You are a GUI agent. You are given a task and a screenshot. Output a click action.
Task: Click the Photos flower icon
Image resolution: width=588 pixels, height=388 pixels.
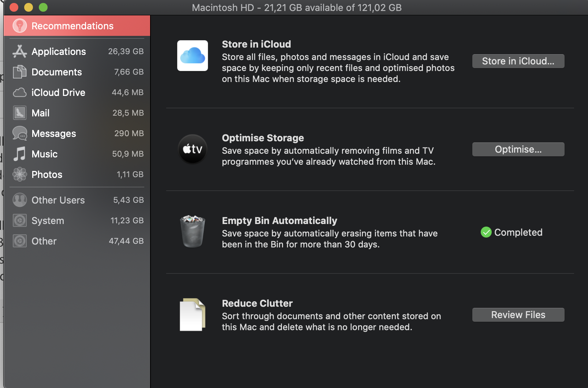20,174
